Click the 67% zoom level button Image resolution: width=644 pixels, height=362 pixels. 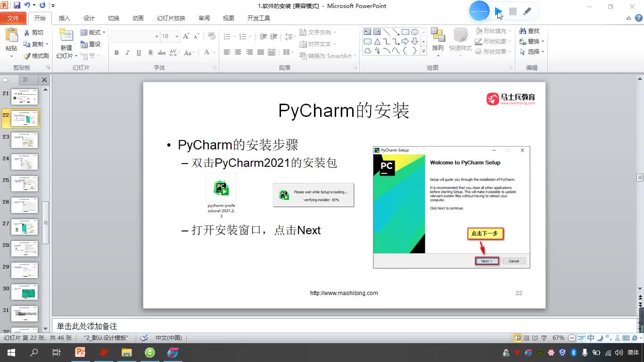(x=558, y=338)
